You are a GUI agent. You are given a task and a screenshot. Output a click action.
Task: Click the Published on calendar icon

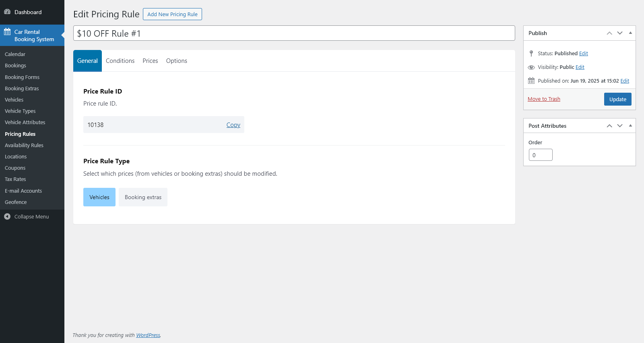click(x=531, y=81)
